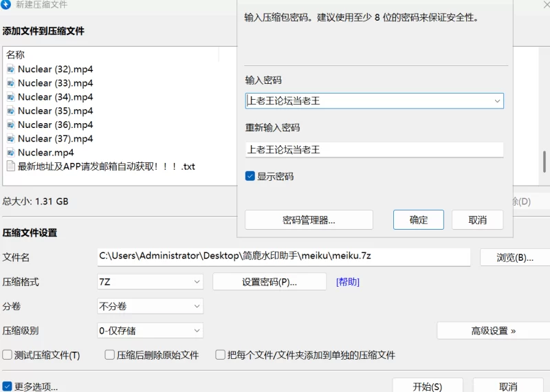Click the video icon of Nuclear (37).mp4
The height and width of the screenshot is (392, 550).
click(x=11, y=139)
